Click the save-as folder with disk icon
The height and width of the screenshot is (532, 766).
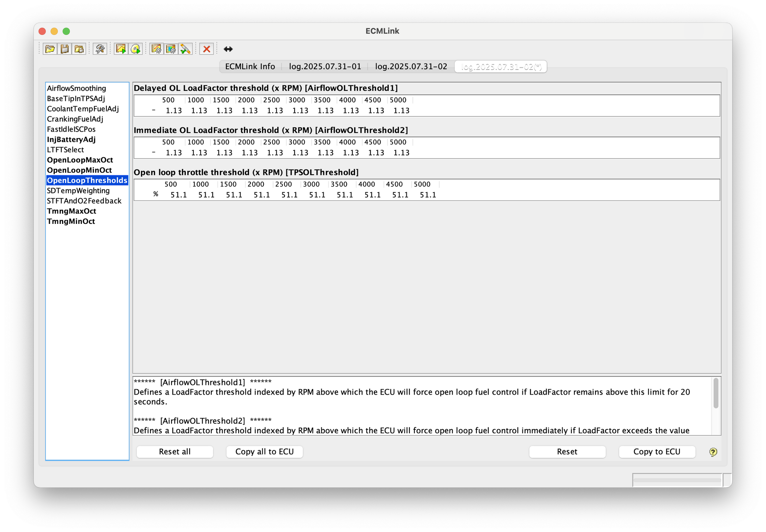[79, 49]
